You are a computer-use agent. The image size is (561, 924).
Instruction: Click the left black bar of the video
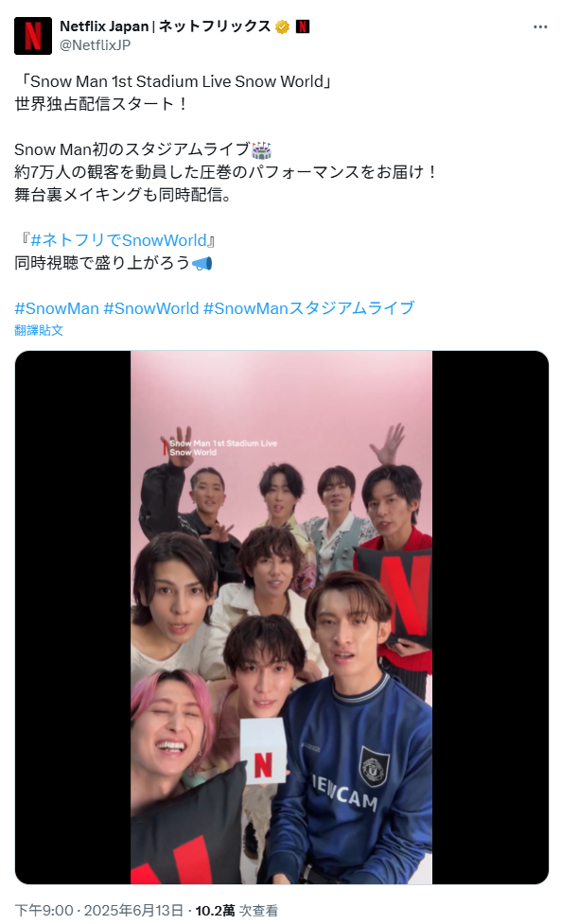click(73, 617)
